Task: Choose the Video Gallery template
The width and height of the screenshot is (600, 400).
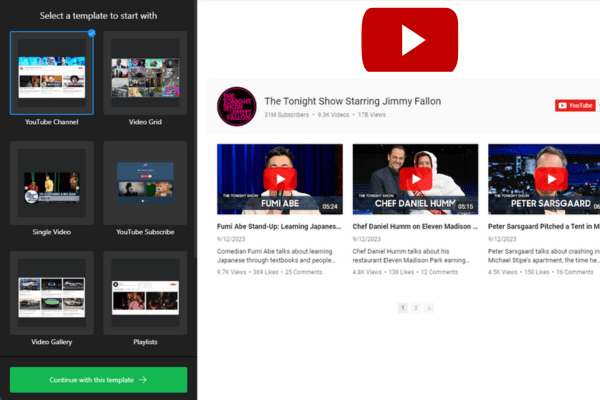Action: (52, 292)
